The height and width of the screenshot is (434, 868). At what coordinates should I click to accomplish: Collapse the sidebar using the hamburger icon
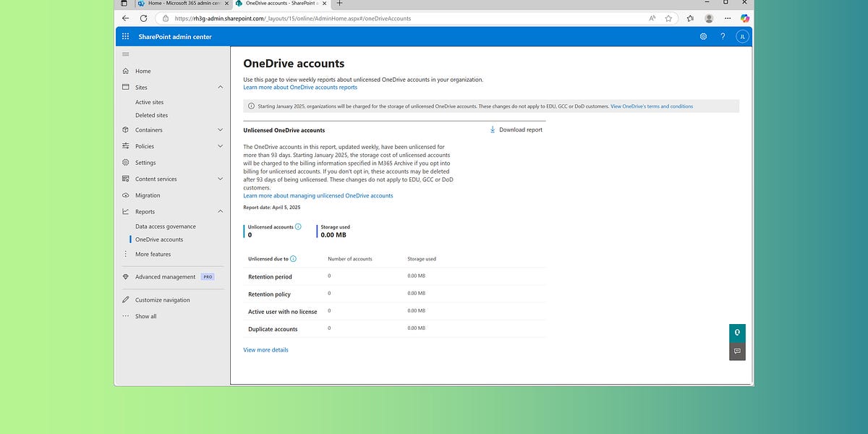[x=125, y=54]
